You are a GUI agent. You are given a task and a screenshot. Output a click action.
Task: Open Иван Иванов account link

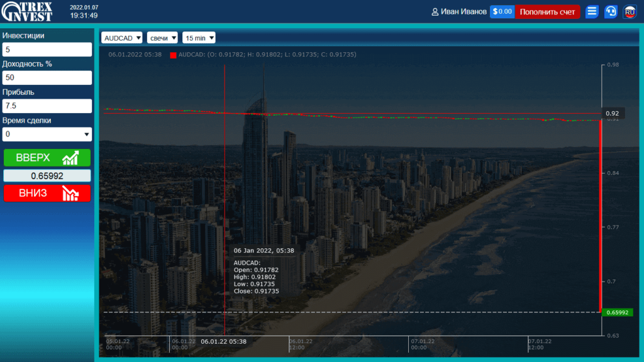[x=463, y=12]
